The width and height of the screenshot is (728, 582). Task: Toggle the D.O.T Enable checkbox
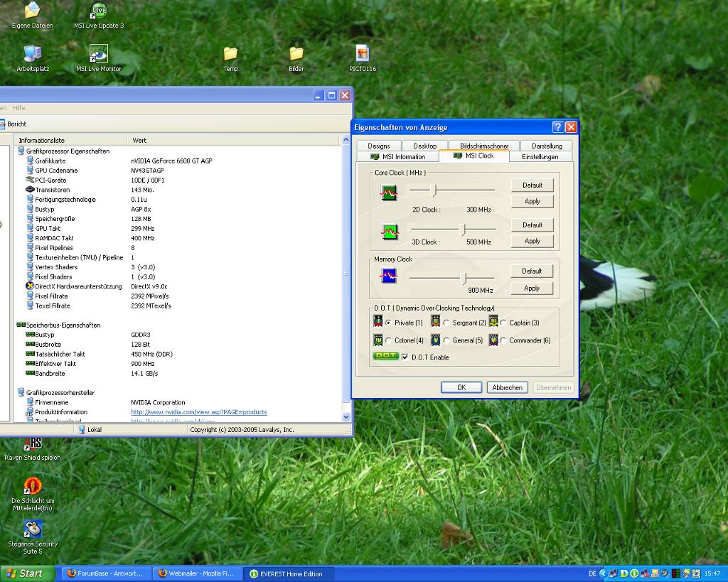tap(405, 357)
